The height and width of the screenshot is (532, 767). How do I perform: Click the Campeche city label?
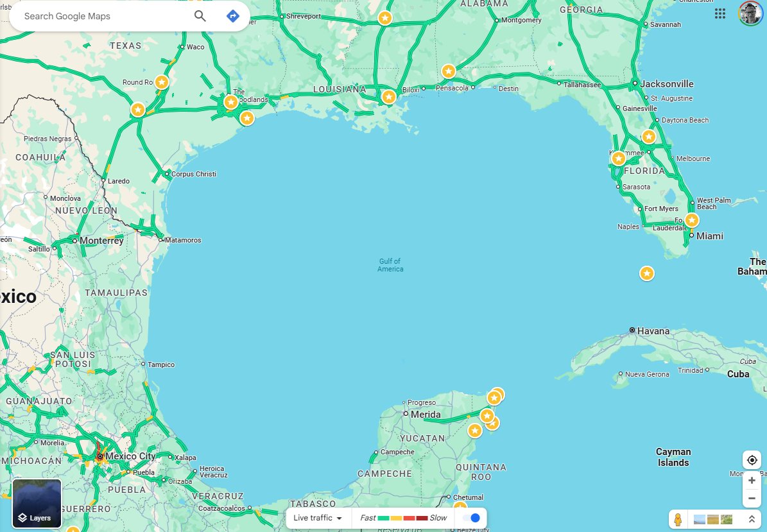tap(397, 452)
